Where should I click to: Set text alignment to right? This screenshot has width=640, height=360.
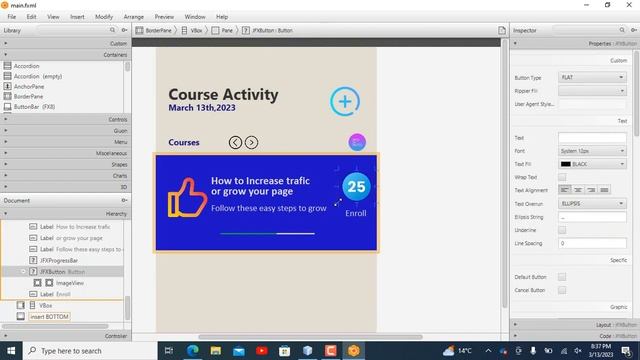[x=591, y=190]
